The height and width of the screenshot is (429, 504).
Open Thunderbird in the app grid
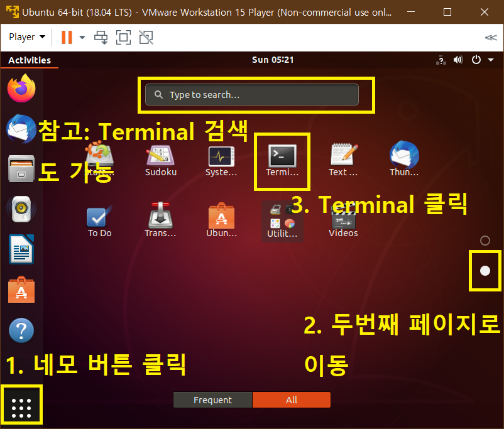tap(404, 159)
